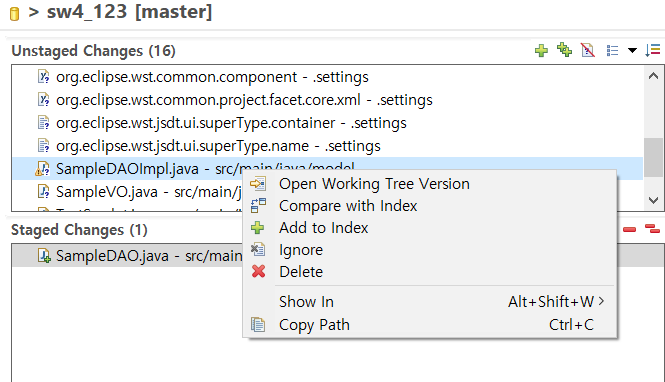Choose Add to Index menu entry
The width and height of the screenshot is (665, 382).
(x=430, y=228)
